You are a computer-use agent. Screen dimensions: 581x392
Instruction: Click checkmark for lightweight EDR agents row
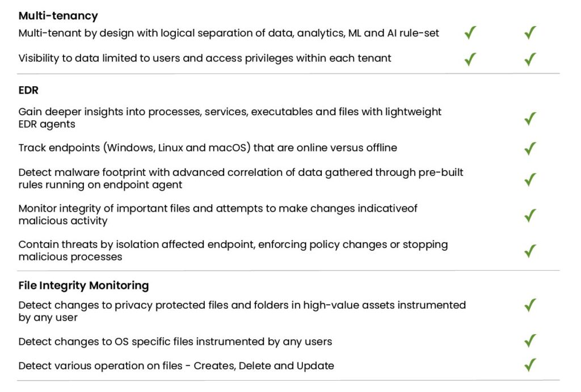click(531, 119)
